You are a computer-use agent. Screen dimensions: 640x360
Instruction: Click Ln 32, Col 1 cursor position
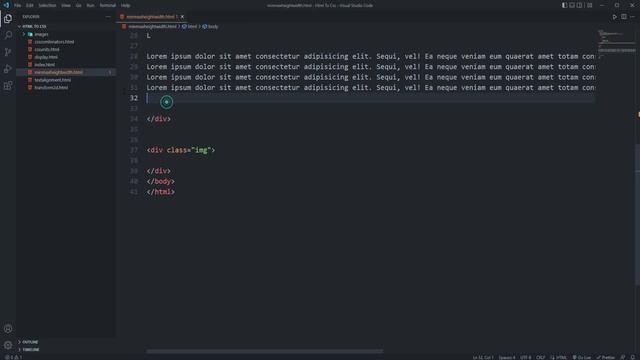pos(483,357)
